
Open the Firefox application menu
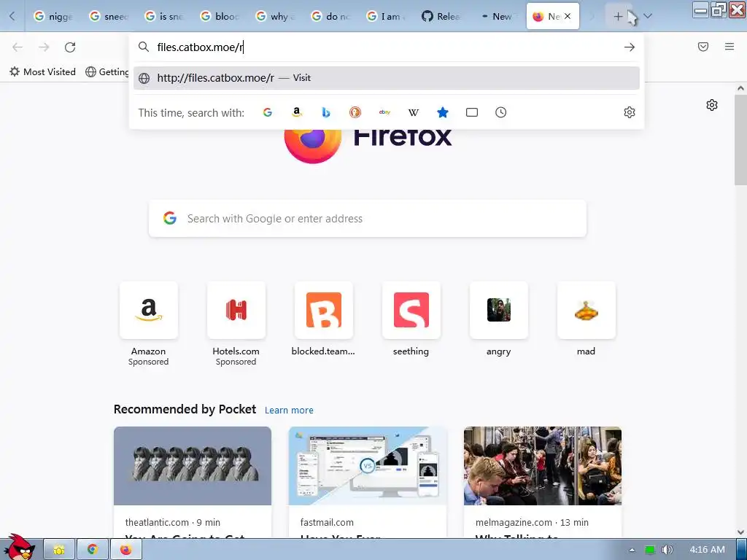click(729, 47)
